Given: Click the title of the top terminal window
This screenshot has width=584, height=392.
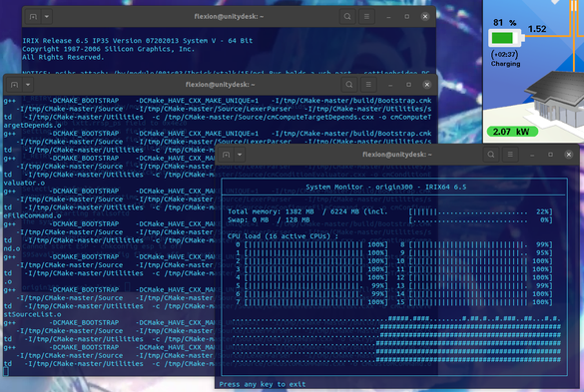Looking at the screenshot, I should pyautogui.click(x=229, y=16).
